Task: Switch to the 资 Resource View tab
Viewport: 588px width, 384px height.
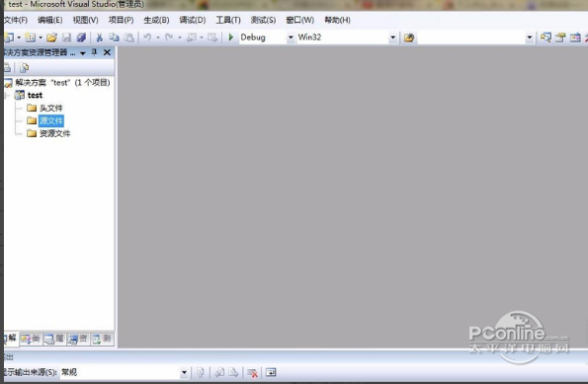Action: (78, 340)
